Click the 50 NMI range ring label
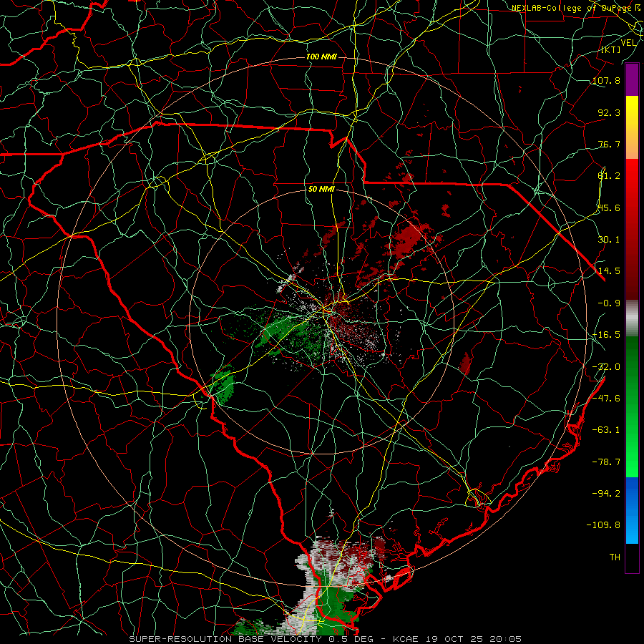Viewport: 644px width, 644px height. (321, 189)
